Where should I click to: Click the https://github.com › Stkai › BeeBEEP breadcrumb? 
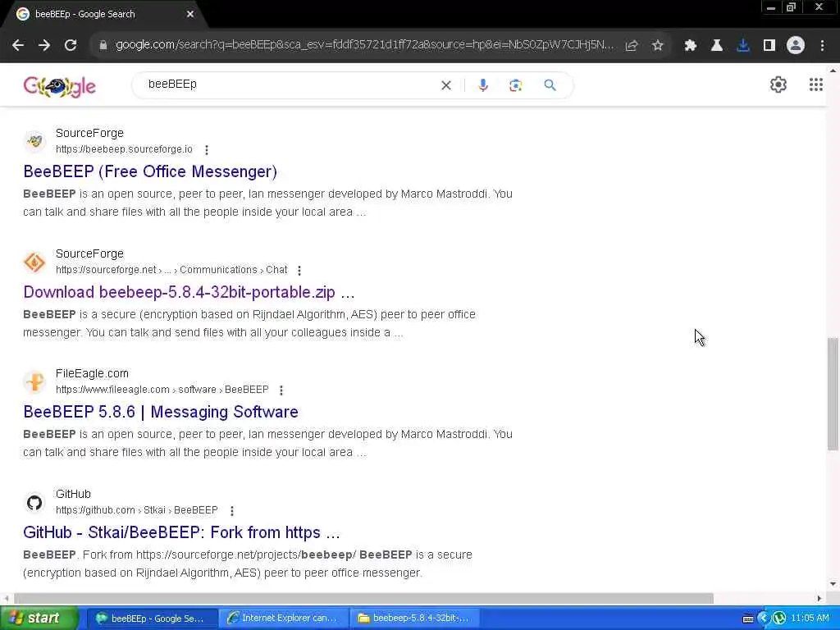137,510
